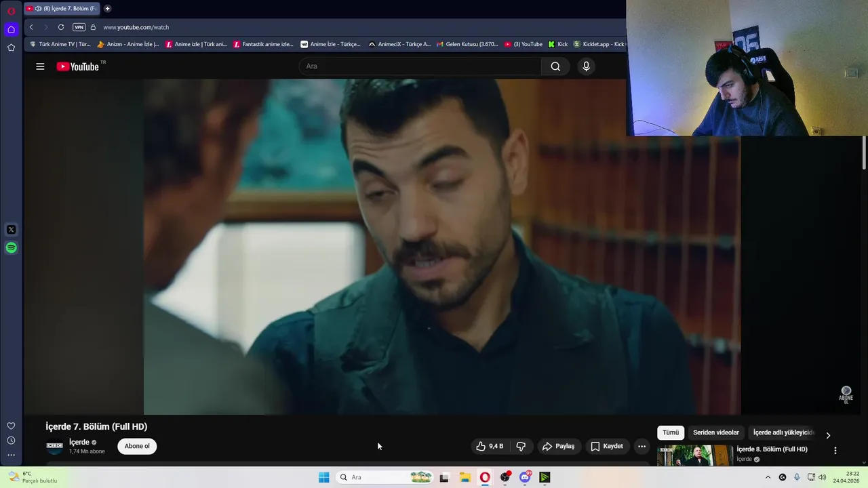Viewport: 868px width, 488px height.
Task: Show hidden tray icons chevron
Action: (x=768, y=477)
